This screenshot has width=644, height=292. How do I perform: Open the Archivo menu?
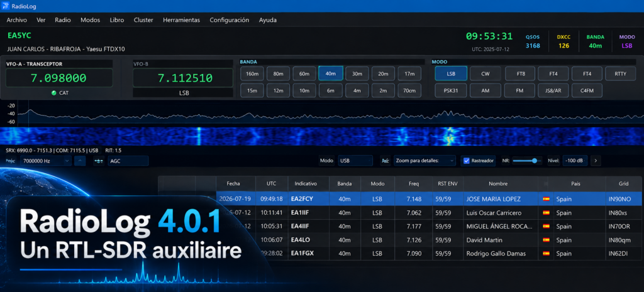click(x=17, y=19)
